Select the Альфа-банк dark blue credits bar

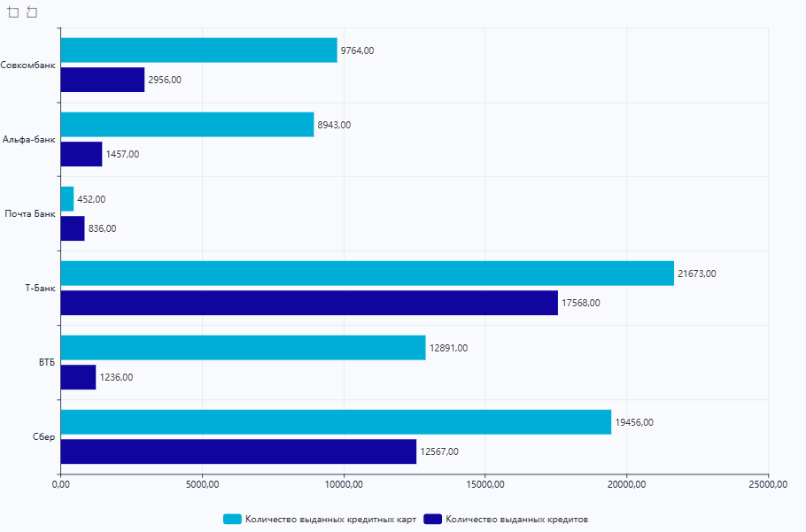click(x=81, y=154)
